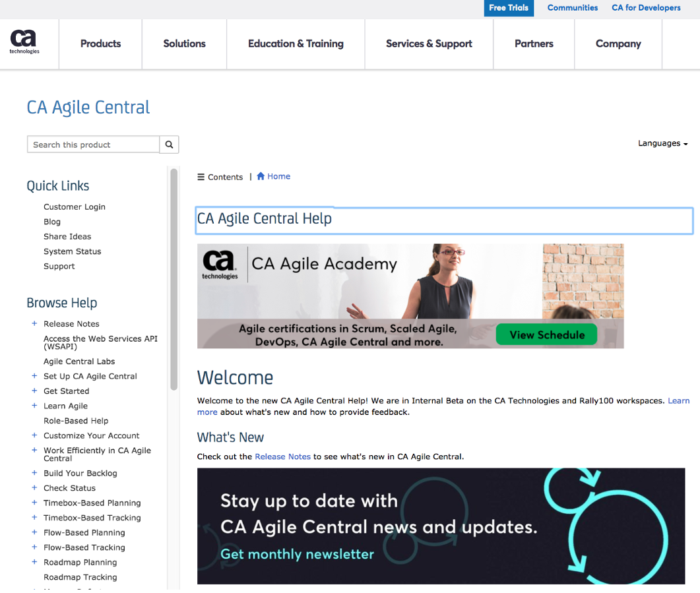Open CA for Developers
Viewport: 700px width, 593px height.
646,8
